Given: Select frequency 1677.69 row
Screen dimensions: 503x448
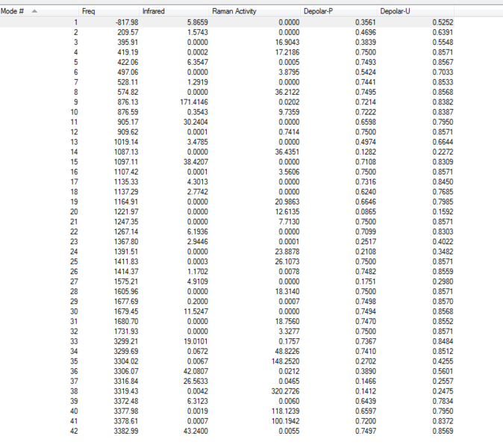Looking at the screenshot, I should tap(227, 302).
